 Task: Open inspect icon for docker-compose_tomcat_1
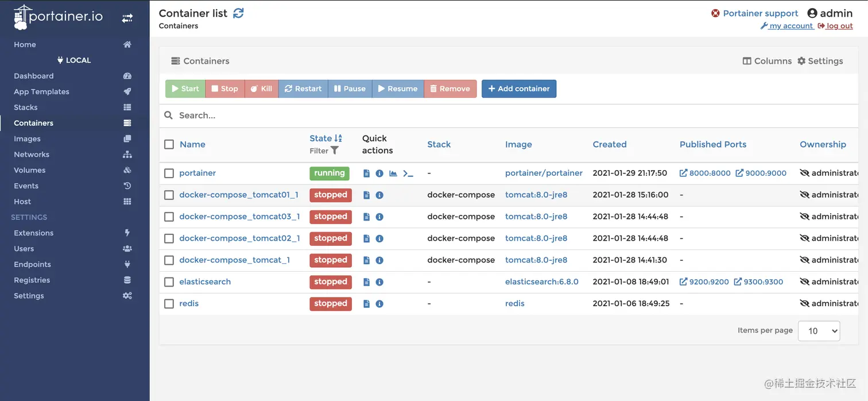coord(379,260)
